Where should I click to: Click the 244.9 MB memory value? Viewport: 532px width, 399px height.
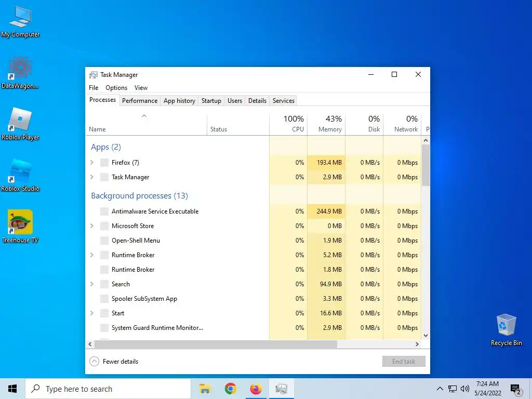329,211
